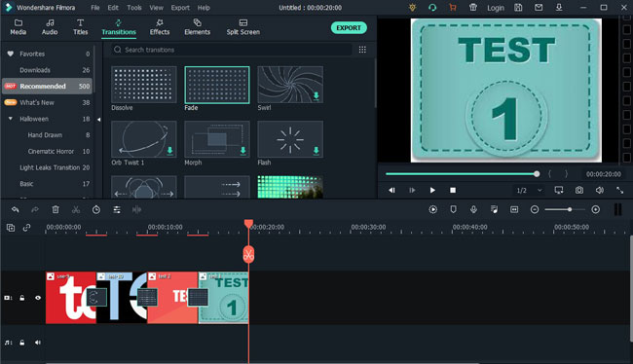Screen dimensions: 633x364
Task: Click the zoom out minus icon
Action: point(535,209)
